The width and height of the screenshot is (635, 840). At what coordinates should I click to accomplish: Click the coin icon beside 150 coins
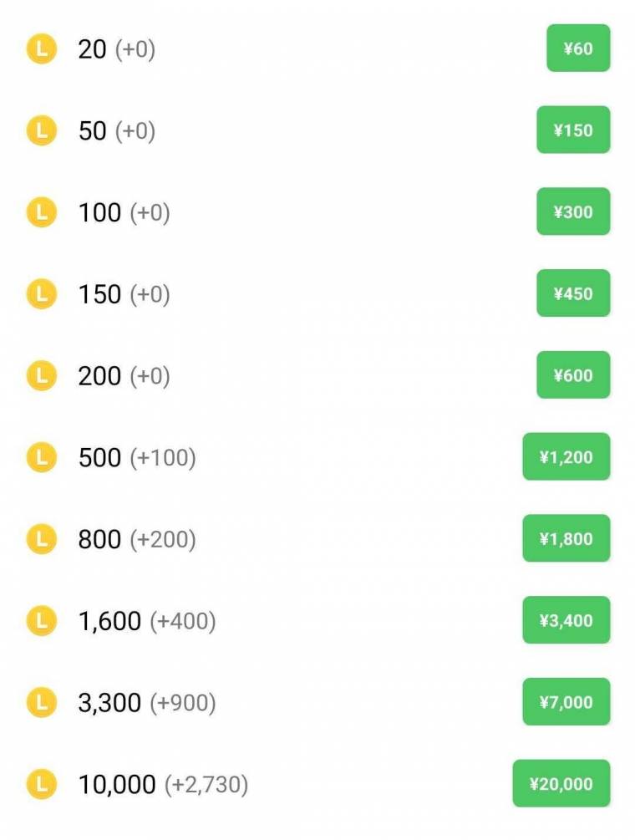click(42, 294)
